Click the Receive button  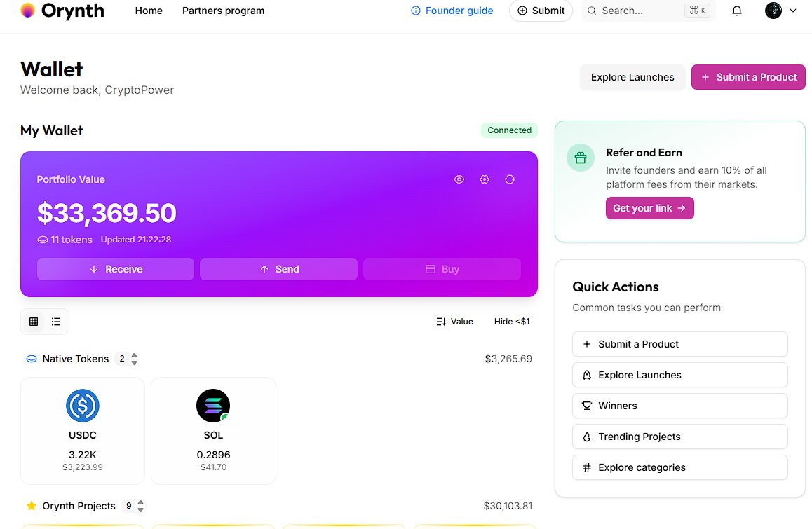coord(116,269)
